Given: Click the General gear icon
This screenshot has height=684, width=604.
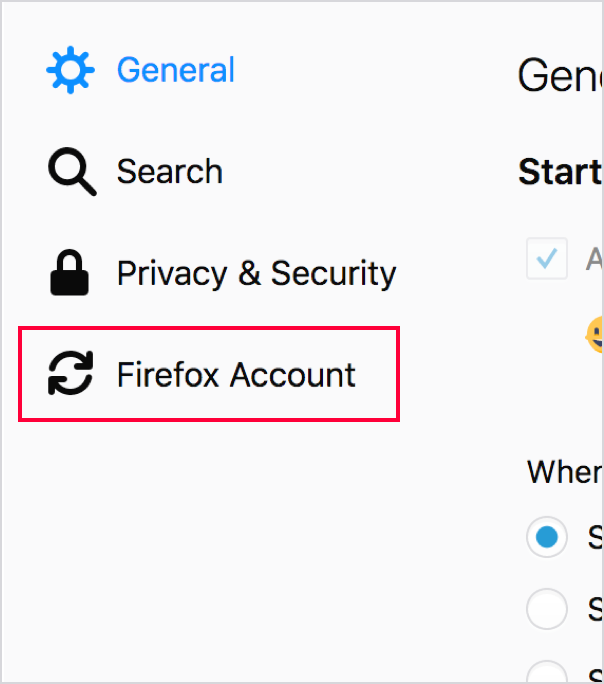Looking at the screenshot, I should pyautogui.click(x=70, y=70).
